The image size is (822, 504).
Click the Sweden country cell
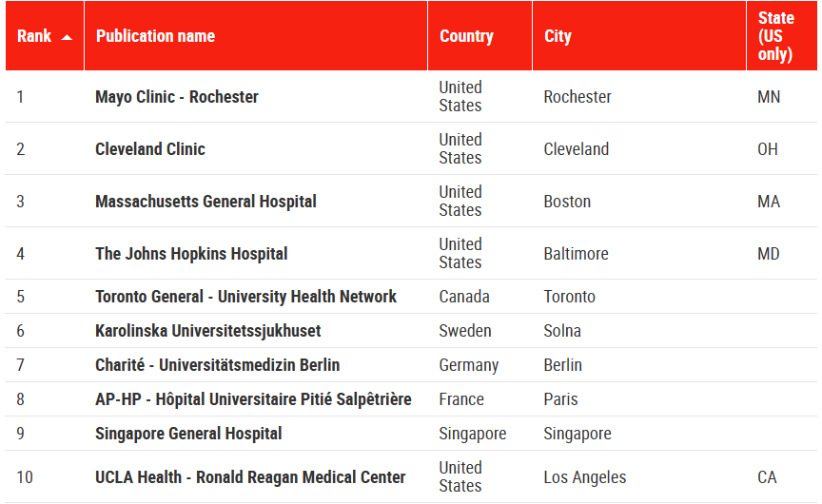pyautogui.click(x=465, y=331)
